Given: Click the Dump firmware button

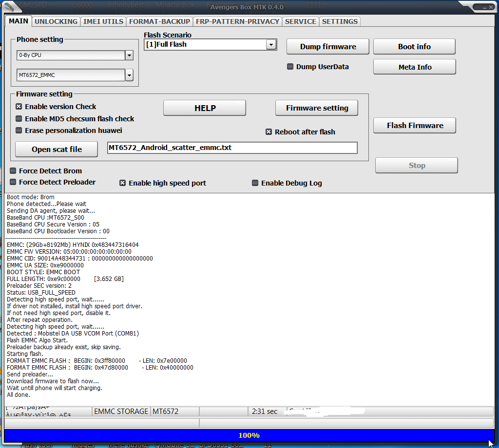Looking at the screenshot, I should click(328, 47).
